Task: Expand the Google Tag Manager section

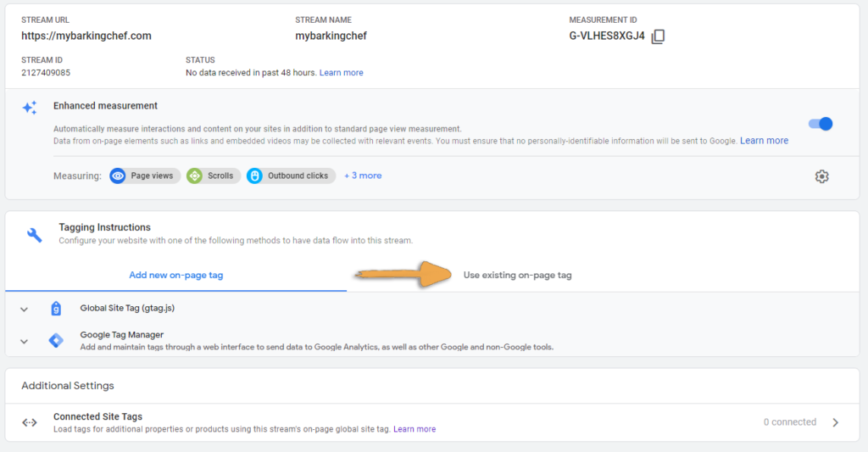Action: click(x=24, y=342)
